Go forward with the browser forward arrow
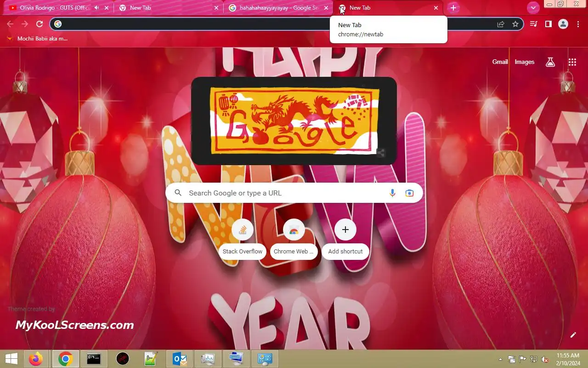Image resolution: width=588 pixels, height=368 pixels. point(25,24)
